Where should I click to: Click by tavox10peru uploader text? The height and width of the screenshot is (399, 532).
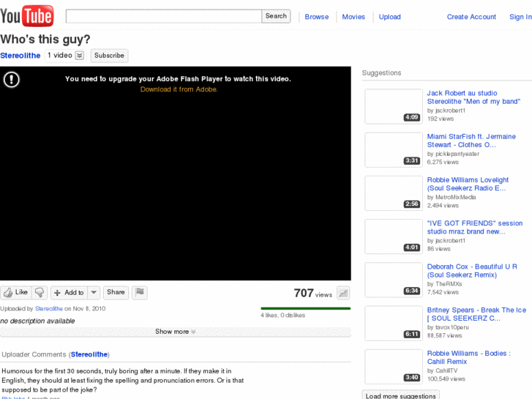448,327
